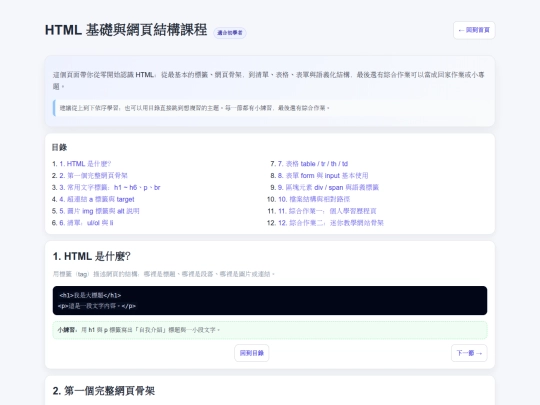Open link 8. 表單 form 與 input 基本使用
540x405 pixels.
[323, 176]
